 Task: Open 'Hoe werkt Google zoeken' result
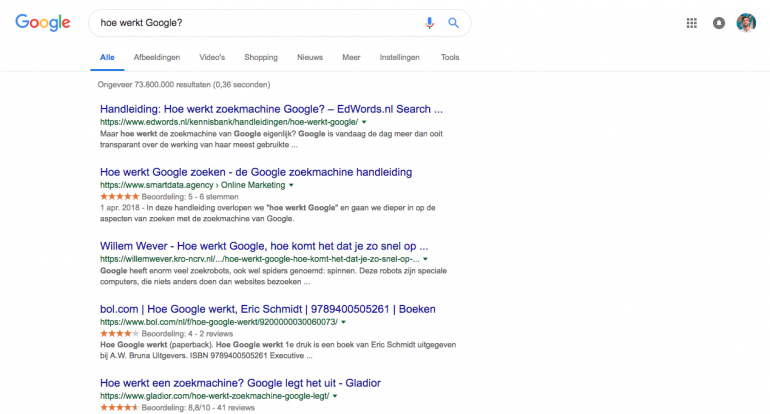coord(256,172)
